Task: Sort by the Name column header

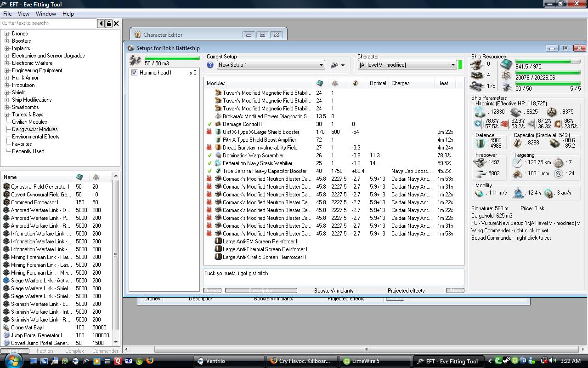Action: (37, 177)
